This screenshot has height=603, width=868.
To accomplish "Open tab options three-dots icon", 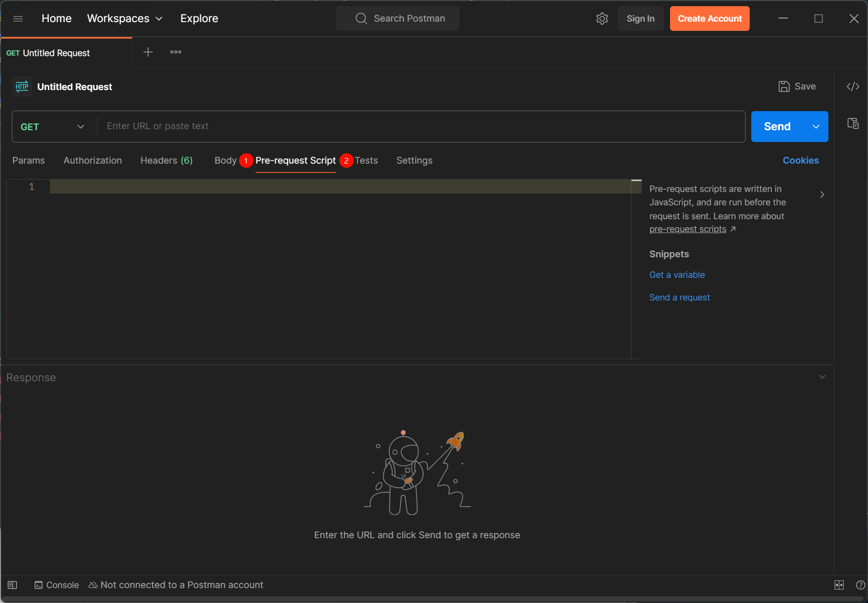I will 176,52.
